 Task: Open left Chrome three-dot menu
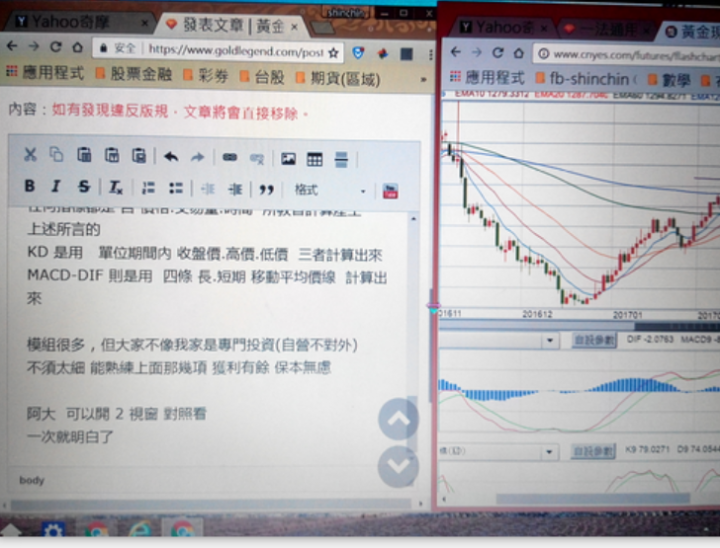(x=430, y=55)
